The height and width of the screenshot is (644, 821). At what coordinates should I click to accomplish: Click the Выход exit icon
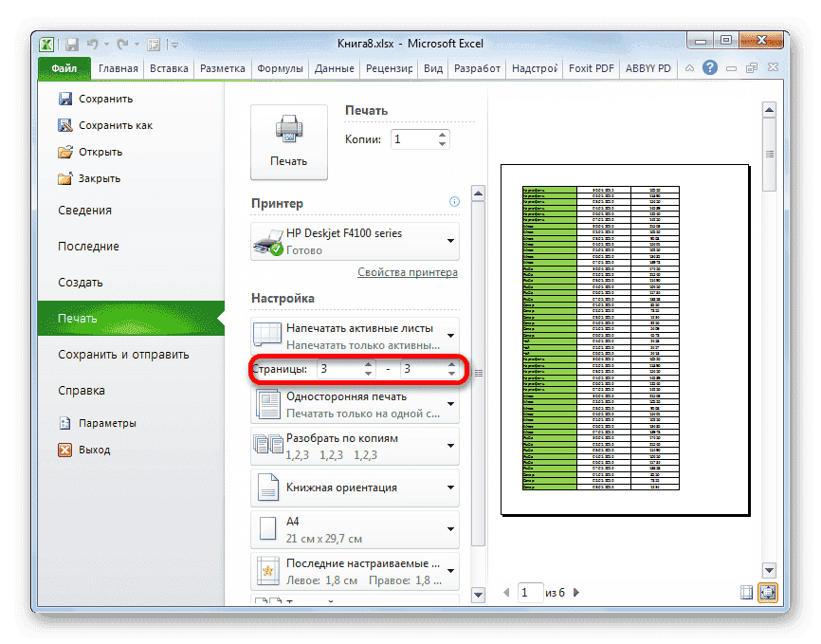[65, 450]
